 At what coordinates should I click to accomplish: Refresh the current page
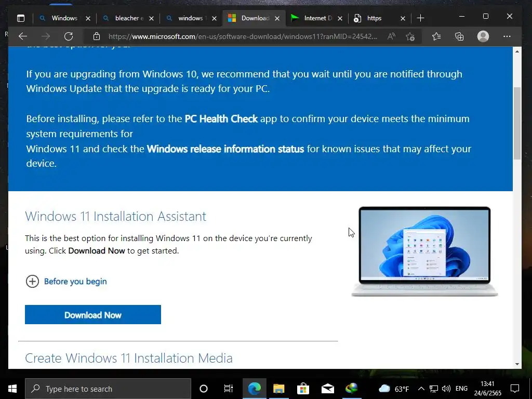coord(69,36)
